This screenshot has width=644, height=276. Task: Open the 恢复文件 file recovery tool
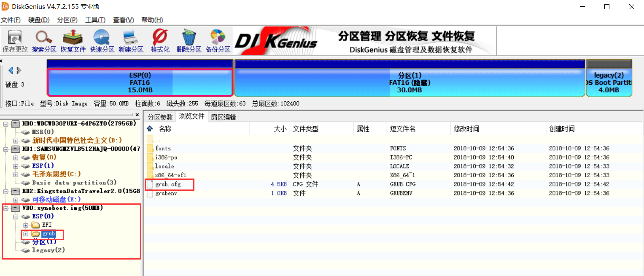73,41
